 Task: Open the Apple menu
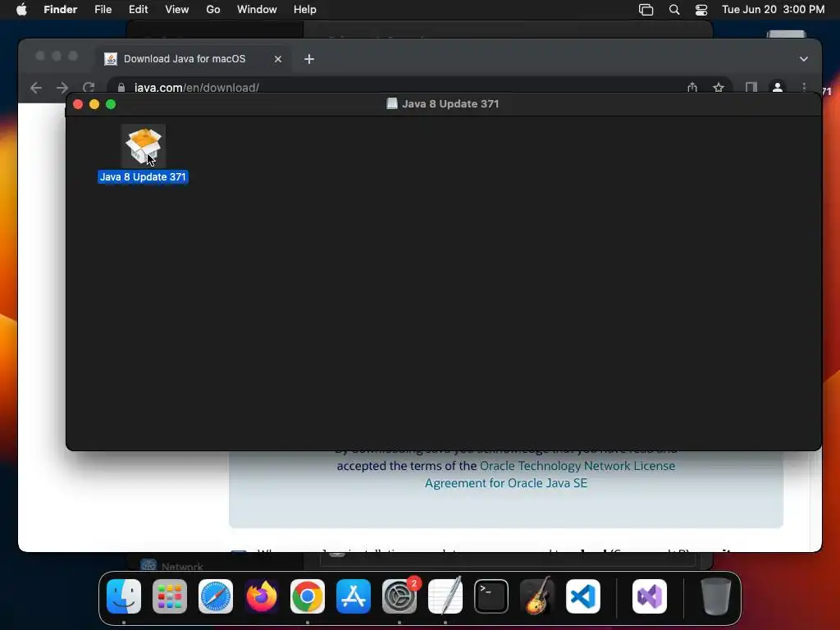(21, 10)
